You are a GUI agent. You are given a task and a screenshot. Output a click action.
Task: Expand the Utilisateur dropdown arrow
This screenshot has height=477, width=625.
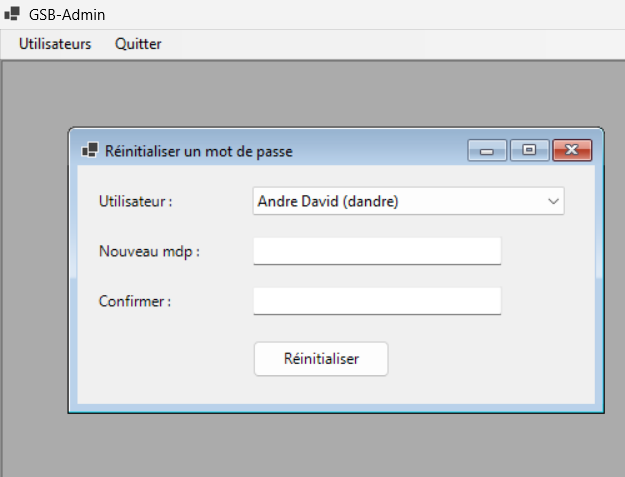554,201
